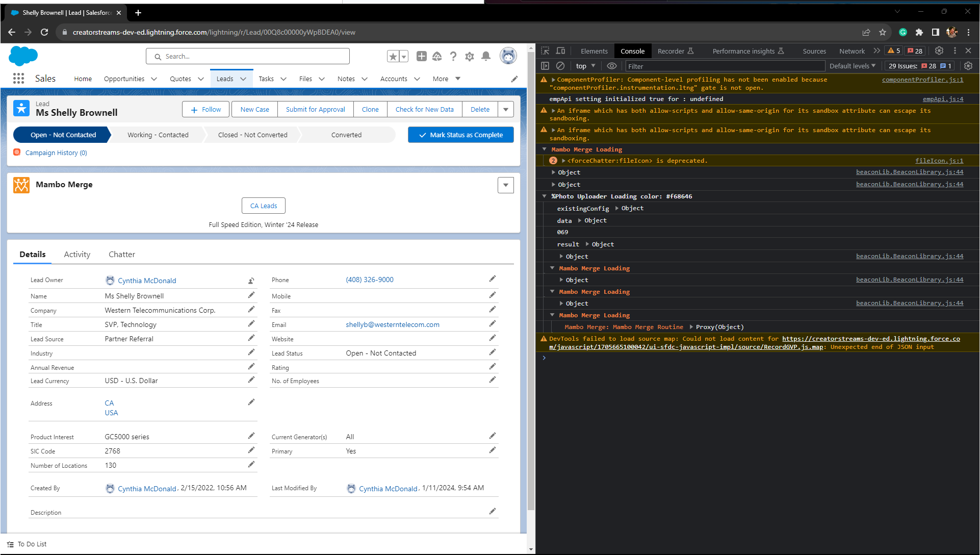This screenshot has height=555, width=980.
Task: Click the notification bell icon
Action: click(x=486, y=57)
